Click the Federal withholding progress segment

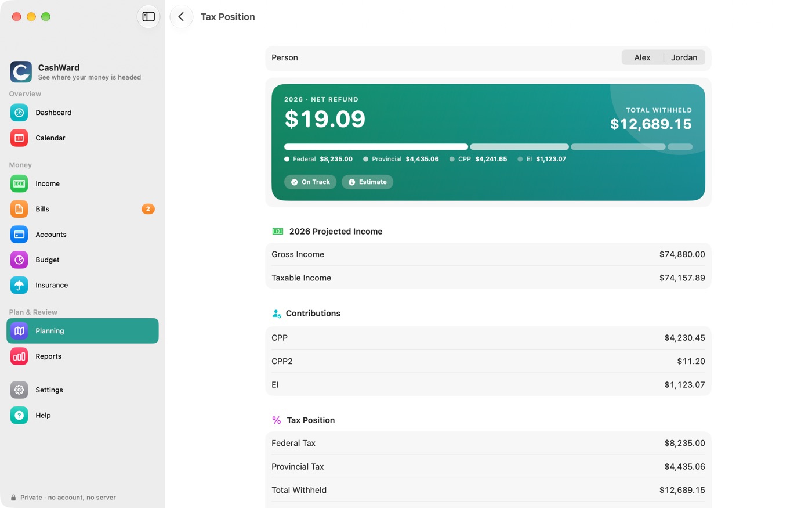(376, 147)
